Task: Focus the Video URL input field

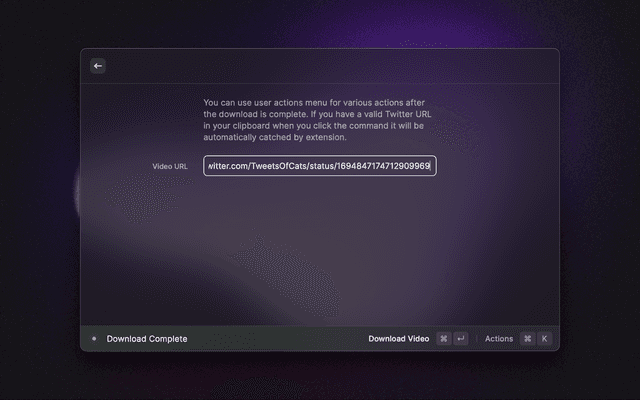Action: pyautogui.click(x=320, y=166)
